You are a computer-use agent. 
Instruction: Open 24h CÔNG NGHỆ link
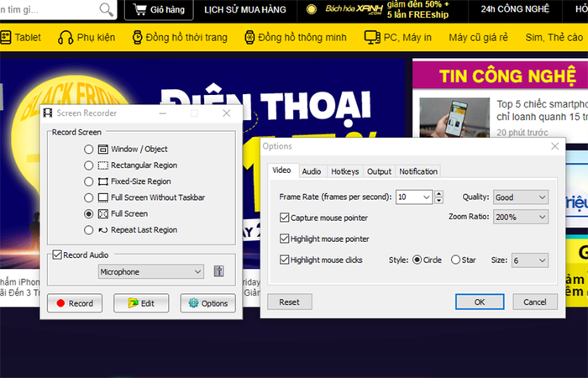coord(515,9)
